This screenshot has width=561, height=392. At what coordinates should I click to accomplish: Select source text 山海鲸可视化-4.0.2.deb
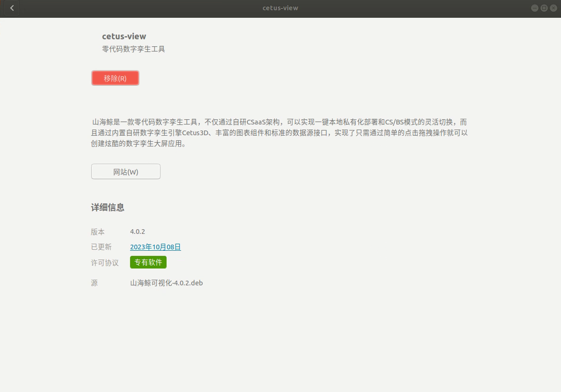167,283
